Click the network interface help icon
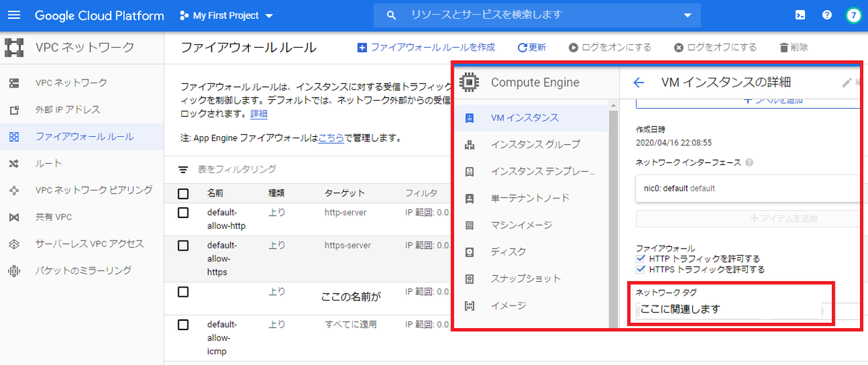Image resolution: width=868 pixels, height=365 pixels. point(749,163)
